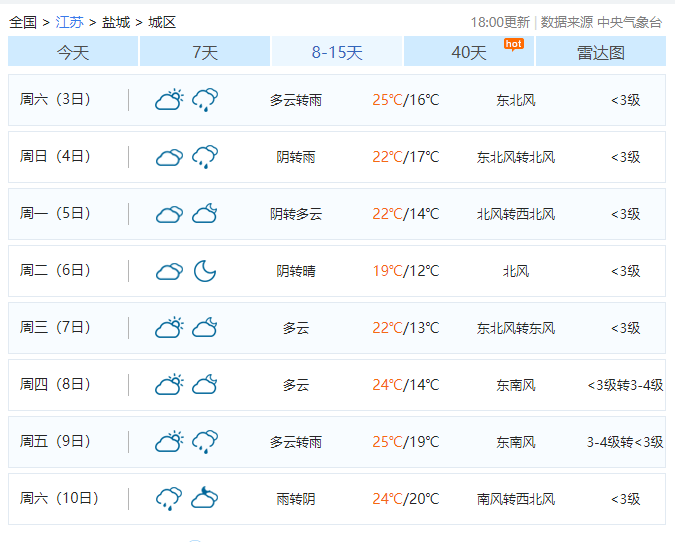Switch to the 今天 tab
675x542 pixels.
tap(73, 52)
